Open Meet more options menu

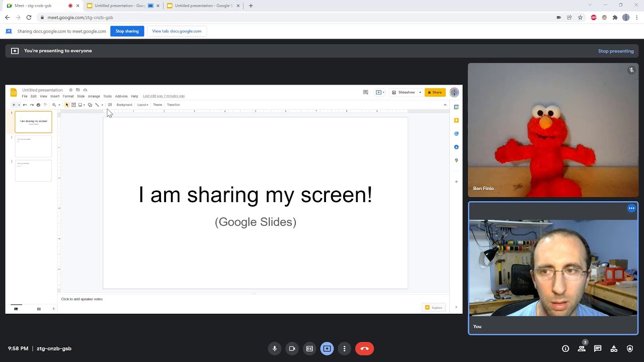(344, 348)
